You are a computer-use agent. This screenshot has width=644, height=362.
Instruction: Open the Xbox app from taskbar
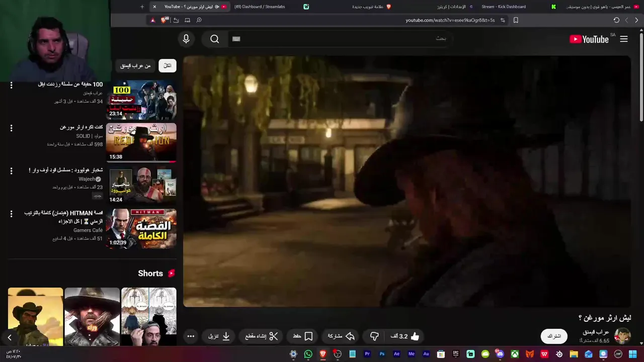point(515,354)
